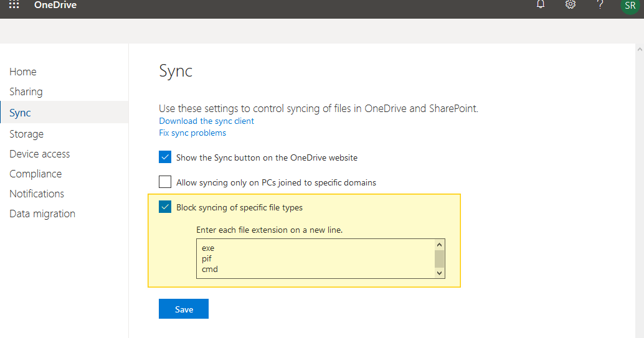The height and width of the screenshot is (338, 644).
Task: Enable syncing only on domain-joined PCs
Action: tap(165, 182)
